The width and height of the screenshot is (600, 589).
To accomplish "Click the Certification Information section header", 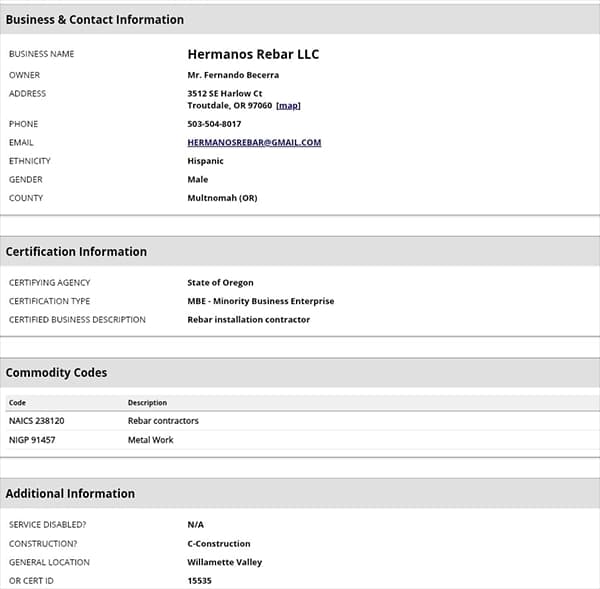I will 76,251.
